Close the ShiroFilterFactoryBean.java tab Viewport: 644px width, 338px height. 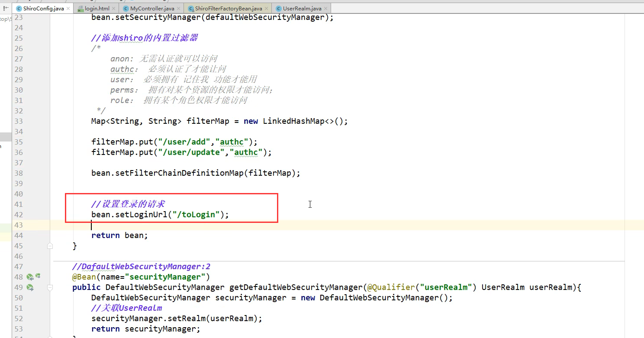[x=267, y=9]
